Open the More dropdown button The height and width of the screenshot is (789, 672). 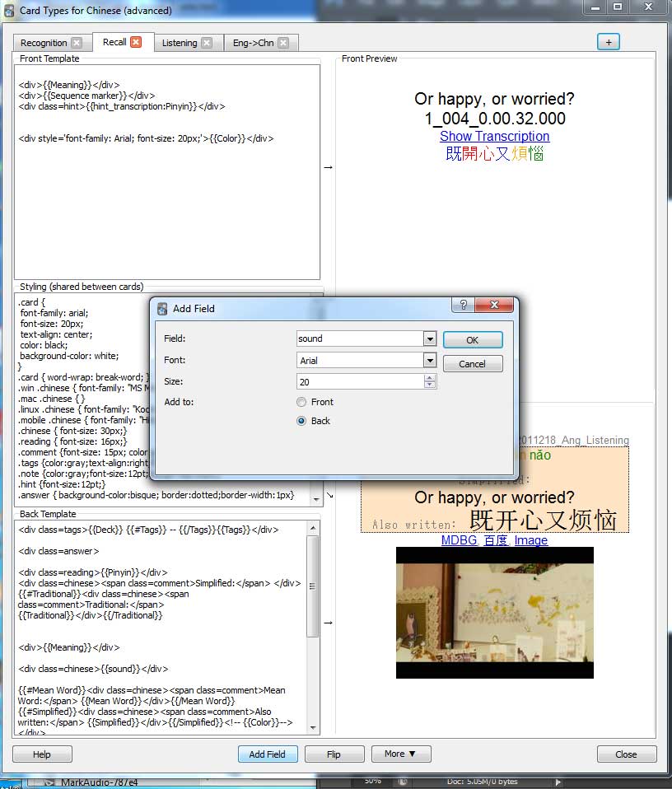pyautogui.click(x=400, y=754)
